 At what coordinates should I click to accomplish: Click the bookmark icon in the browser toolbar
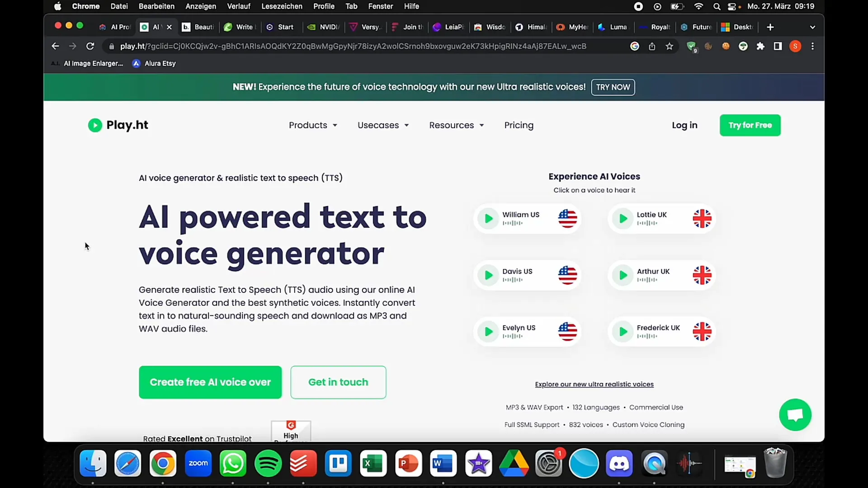670,46
